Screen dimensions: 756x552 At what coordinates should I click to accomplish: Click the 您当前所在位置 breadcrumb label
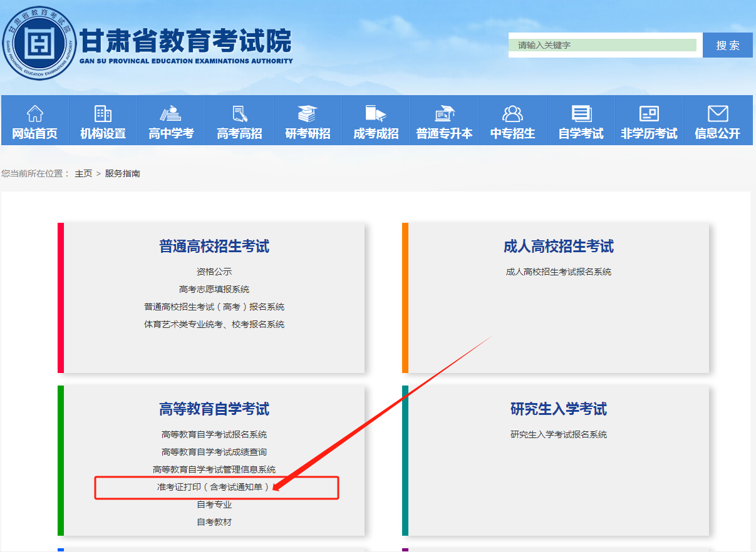point(35,173)
